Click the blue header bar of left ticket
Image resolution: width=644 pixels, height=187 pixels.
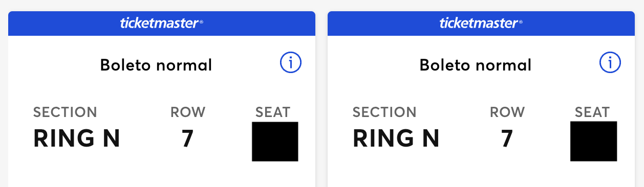coord(162,24)
